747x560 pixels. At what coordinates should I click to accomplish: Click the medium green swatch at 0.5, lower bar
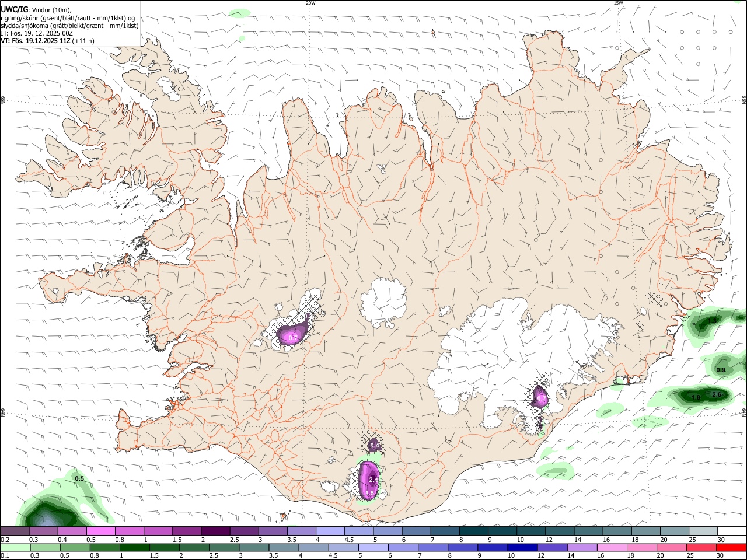click(75, 547)
